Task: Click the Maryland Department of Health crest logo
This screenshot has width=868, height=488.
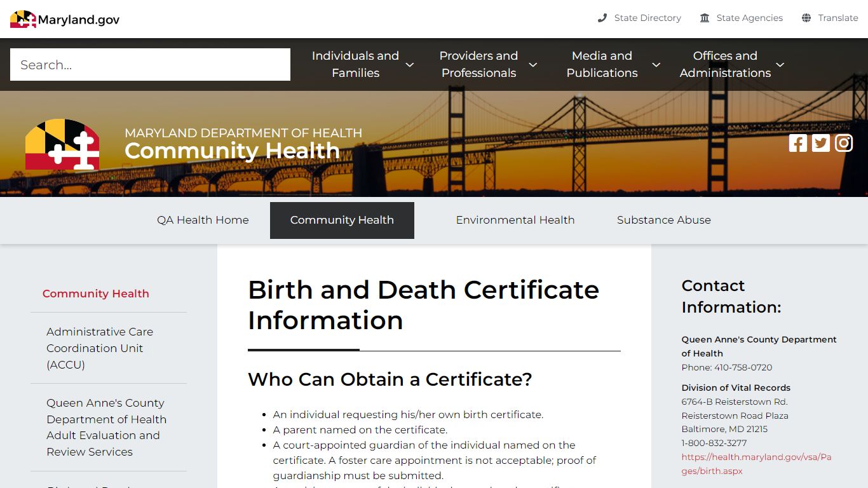Action: pyautogui.click(x=62, y=144)
